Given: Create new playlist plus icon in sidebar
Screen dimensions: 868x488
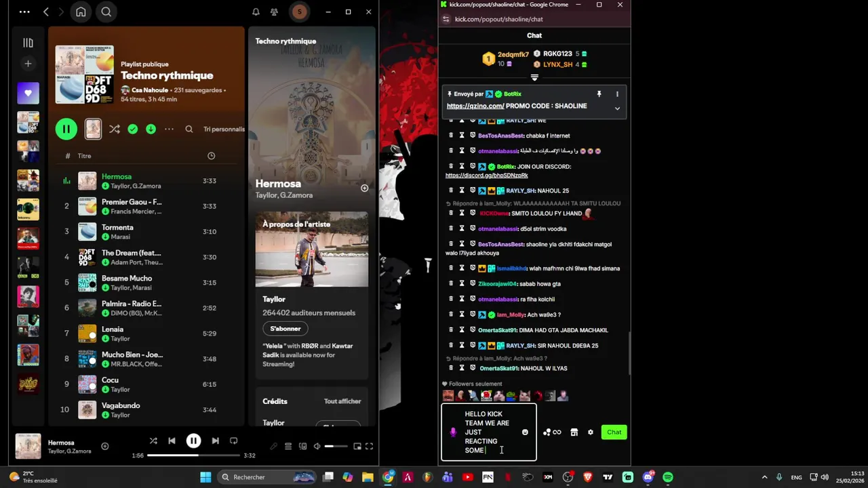Looking at the screenshot, I should (28, 64).
